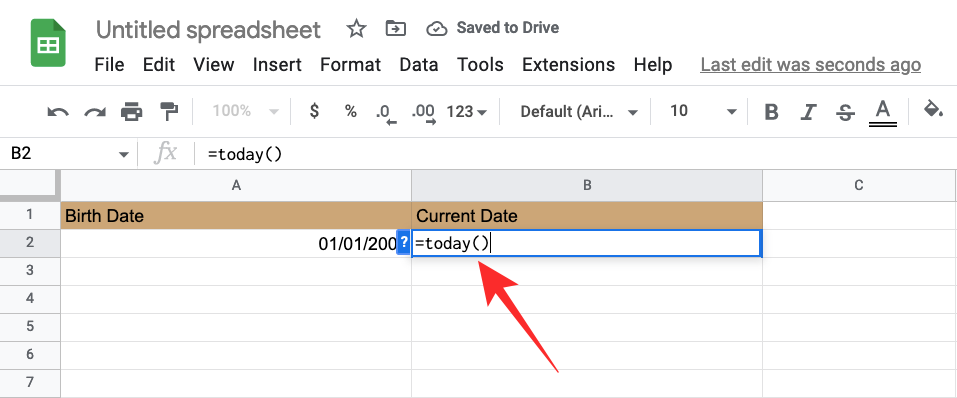The height and width of the screenshot is (398, 957).
Task: Select the Paint format roller icon
Action: click(169, 112)
